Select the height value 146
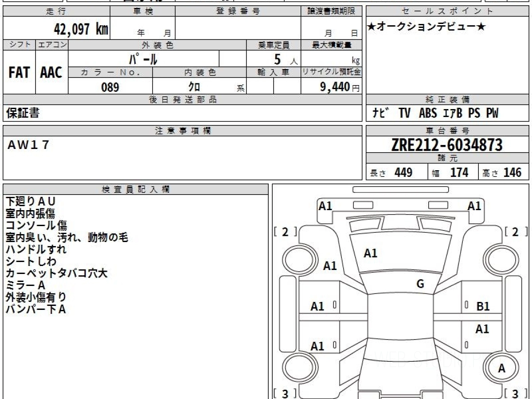The height and width of the screenshot is (399, 532). [512, 172]
